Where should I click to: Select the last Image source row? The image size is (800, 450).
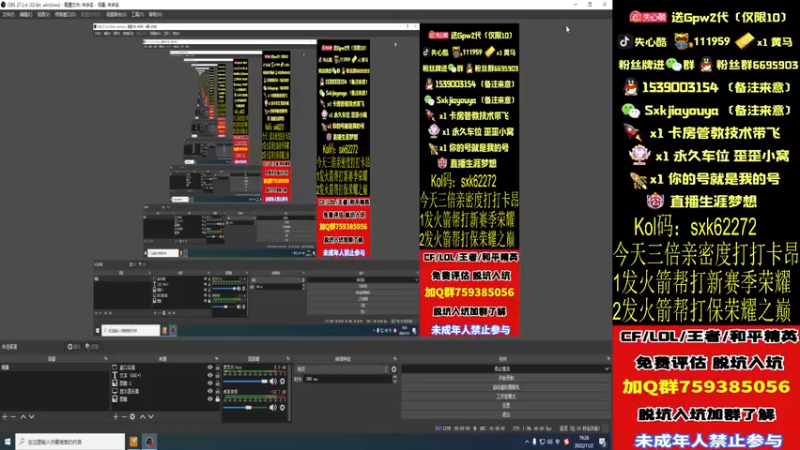[166, 399]
